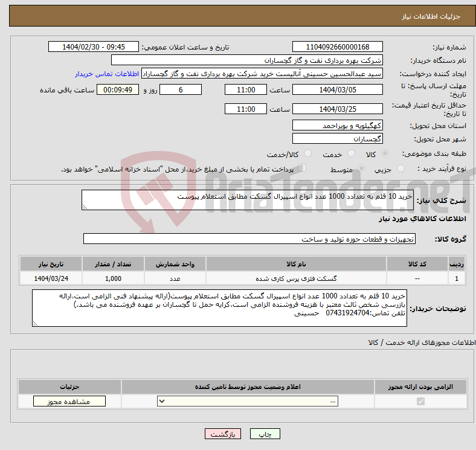Image resolution: width=476 pixels, height=450 pixels.
Task: Click resize handle of description textarea
Action: point(85,207)
